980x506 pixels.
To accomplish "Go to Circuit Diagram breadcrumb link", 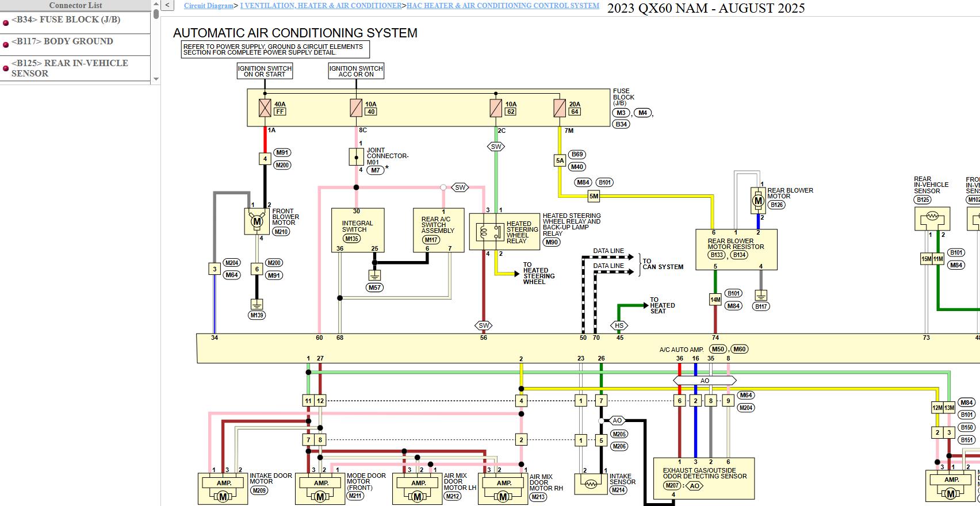I will point(208,6).
